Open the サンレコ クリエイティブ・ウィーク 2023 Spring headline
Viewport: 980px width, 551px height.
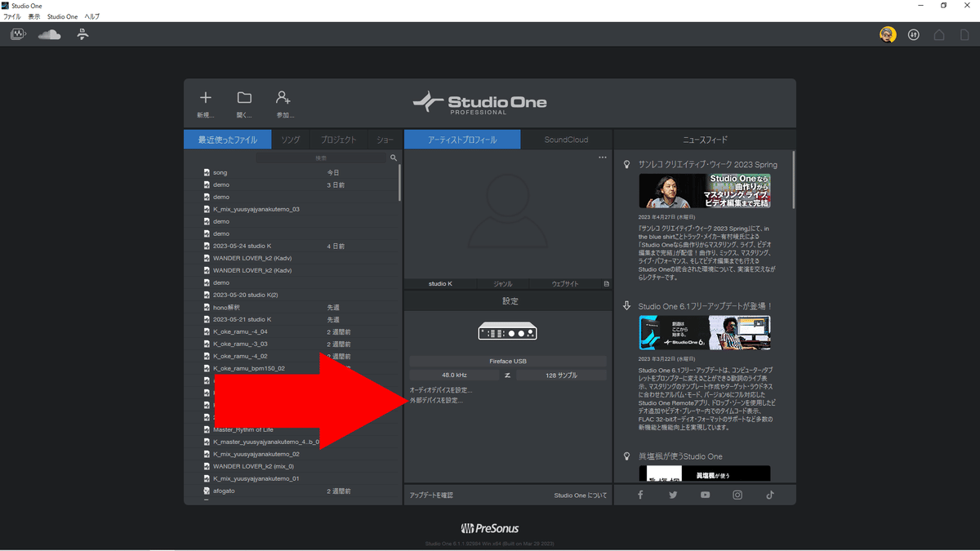[x=708, y=164]
